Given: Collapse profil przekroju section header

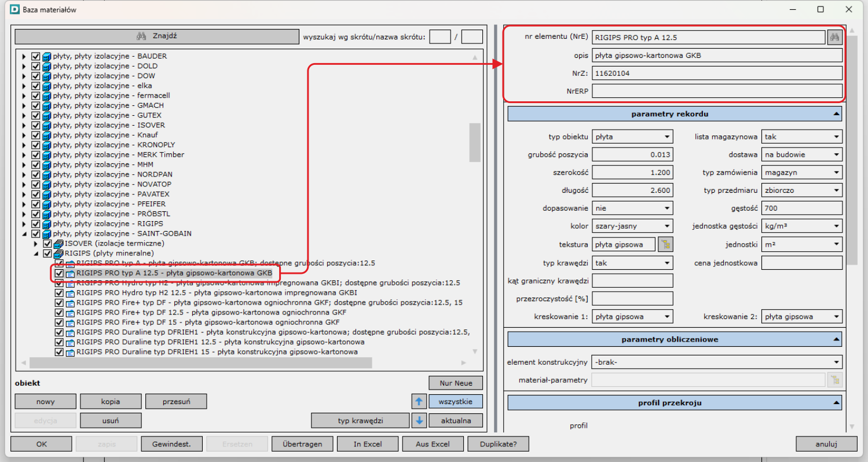Looking at the screenshot, I should point(675,402).
